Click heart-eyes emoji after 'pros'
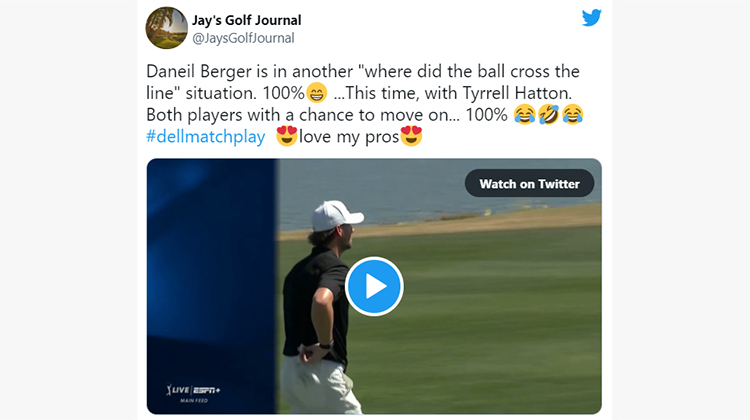Image resolution: width=750 pixels, height=420 pixels. pyautogui.click(x=411, y=136)
